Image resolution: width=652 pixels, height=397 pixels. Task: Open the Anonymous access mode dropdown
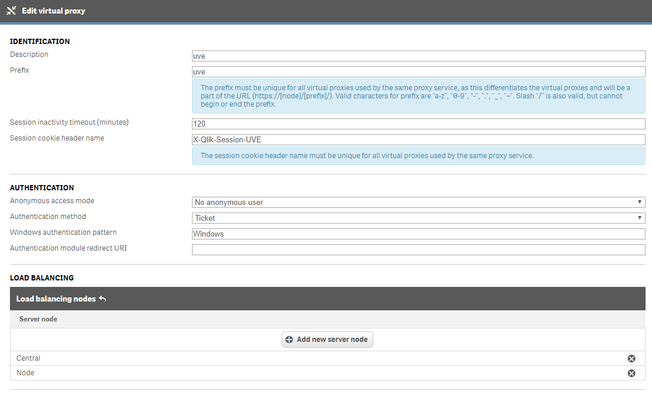(x=419, y=202)
